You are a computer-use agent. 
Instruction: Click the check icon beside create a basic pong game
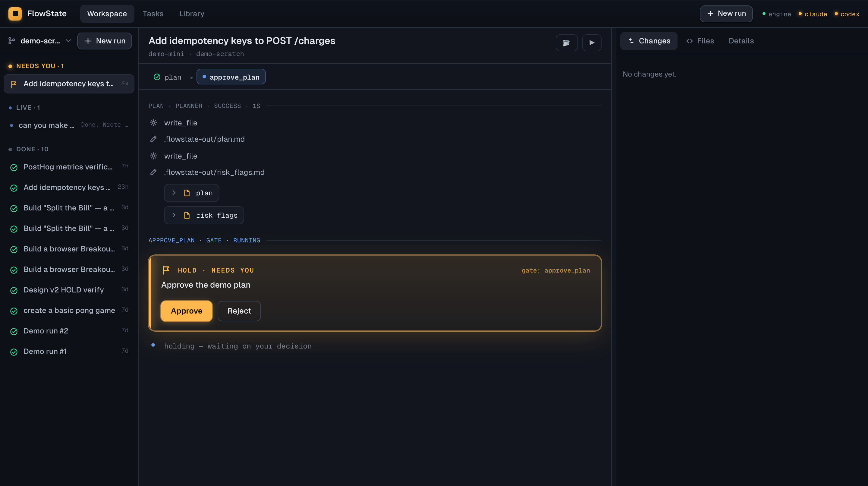tap(14, 311)
